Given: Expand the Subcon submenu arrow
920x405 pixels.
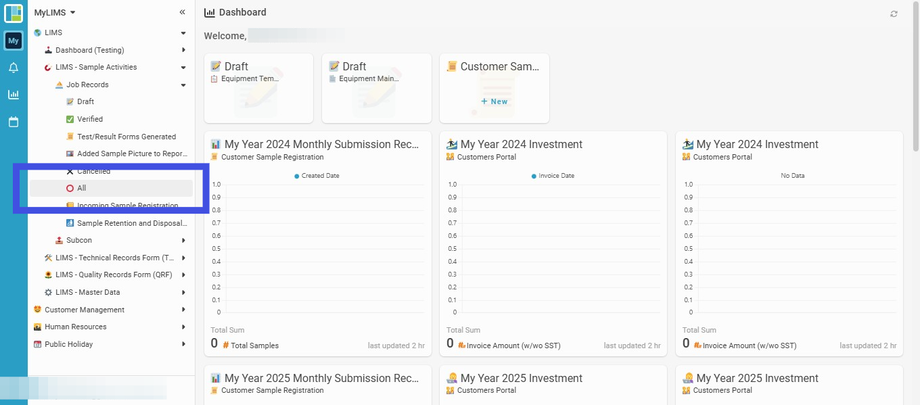Looking at the screenshot, I should [183, 240].
